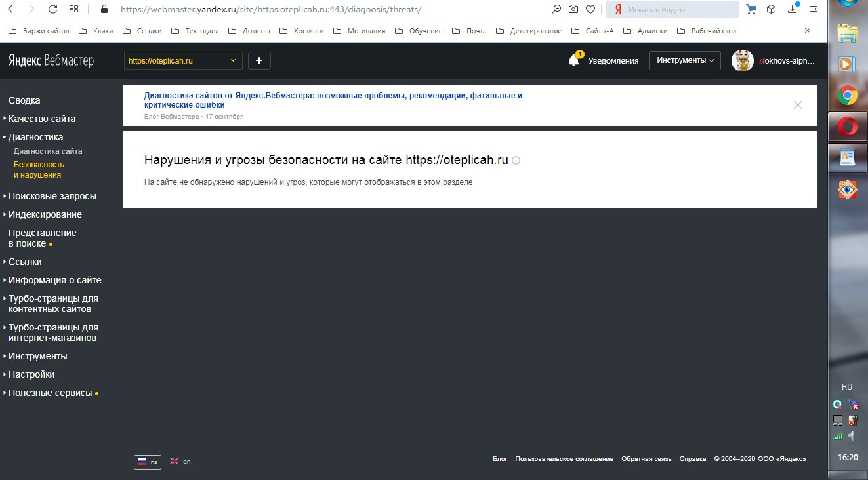868x480 pixels.
Task: Open the Уведомления notifications link
Action: [613, 60]
